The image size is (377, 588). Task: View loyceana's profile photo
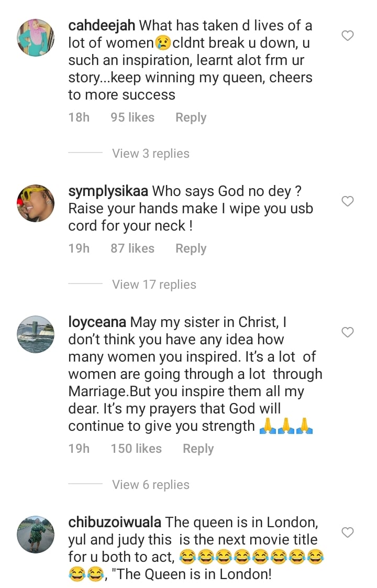[x=36, y=334]
